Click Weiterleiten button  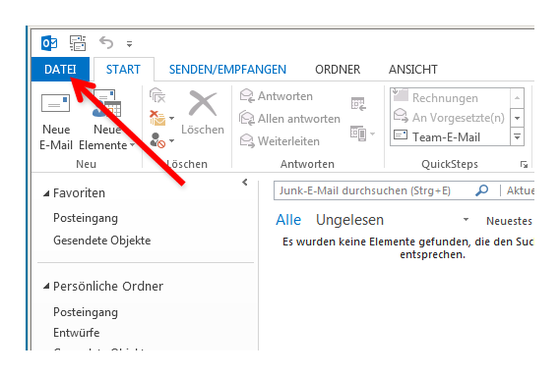click(280, 141)
